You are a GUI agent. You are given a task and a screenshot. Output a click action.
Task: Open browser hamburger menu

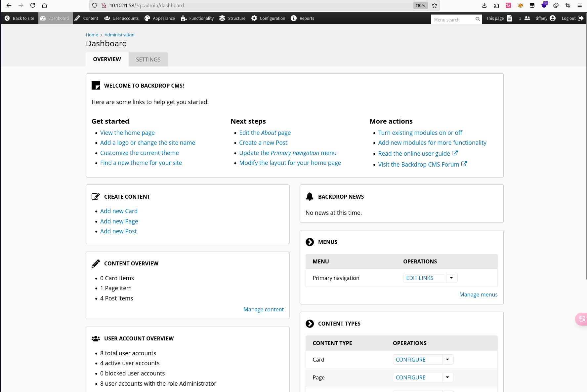pos(580,5)
